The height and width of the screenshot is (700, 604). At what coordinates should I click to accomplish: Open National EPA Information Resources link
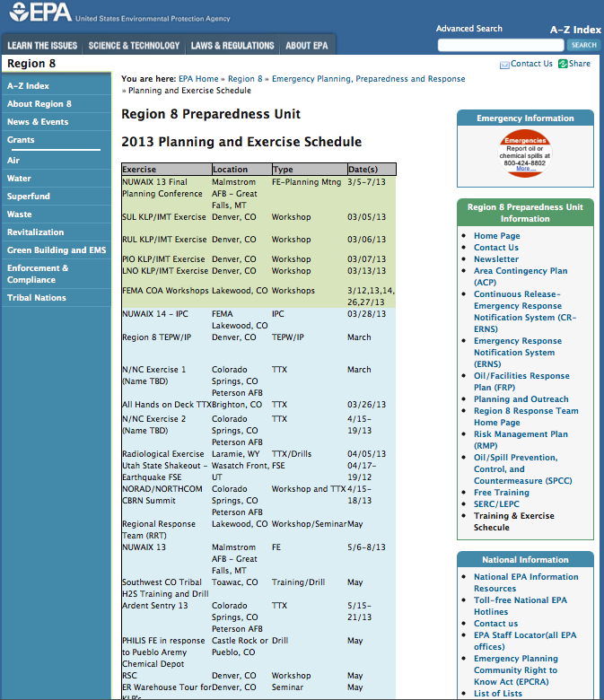(526, 582)
